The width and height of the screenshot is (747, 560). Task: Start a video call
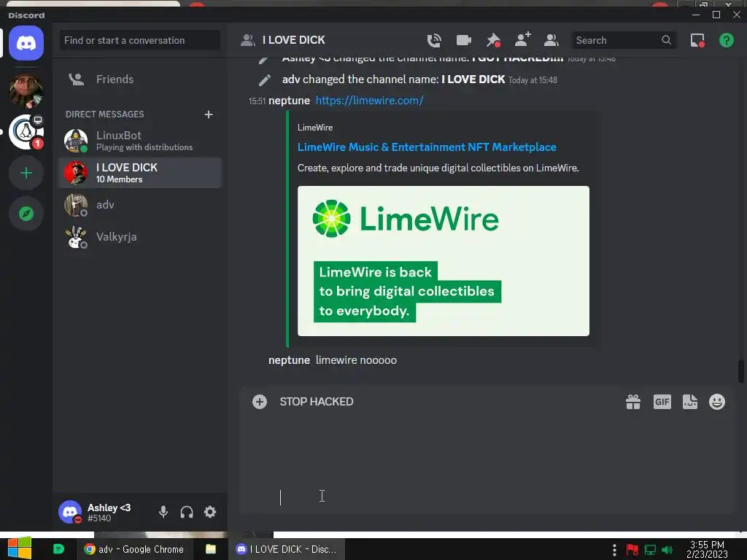pos(463,41)
